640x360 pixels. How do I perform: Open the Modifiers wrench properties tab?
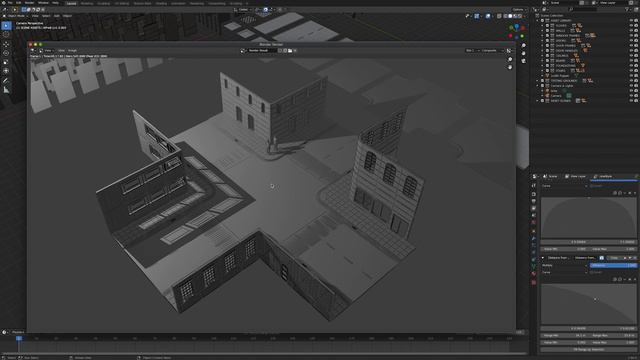[533, 238]
